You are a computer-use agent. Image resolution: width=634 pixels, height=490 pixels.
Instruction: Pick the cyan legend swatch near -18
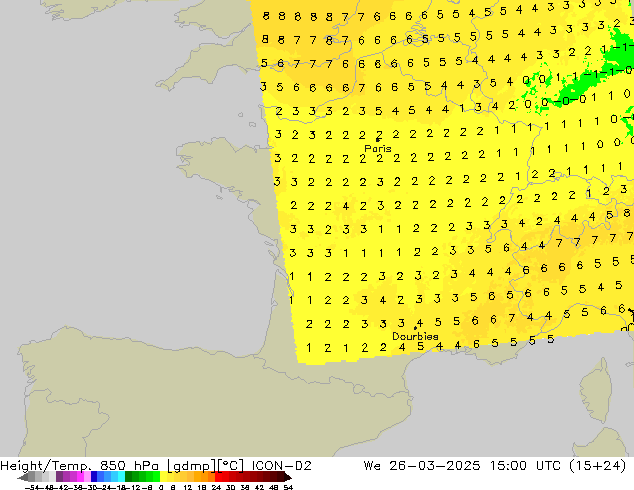(121, 477)
